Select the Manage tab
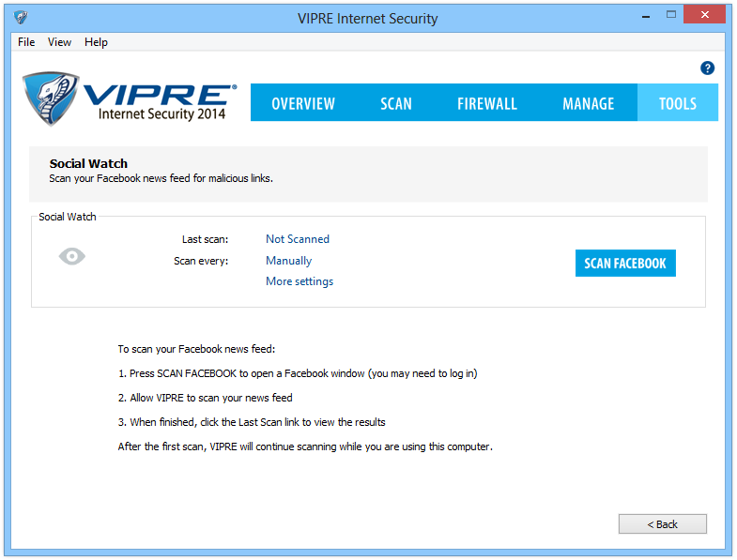This screenshot has width=737, height=560. click(589, 103)
